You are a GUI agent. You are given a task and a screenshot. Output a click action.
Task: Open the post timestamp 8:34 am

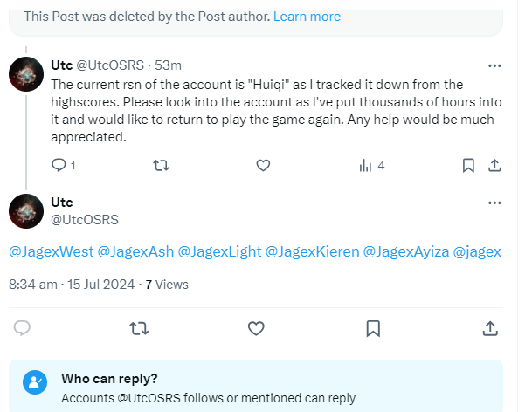[33, 285]
